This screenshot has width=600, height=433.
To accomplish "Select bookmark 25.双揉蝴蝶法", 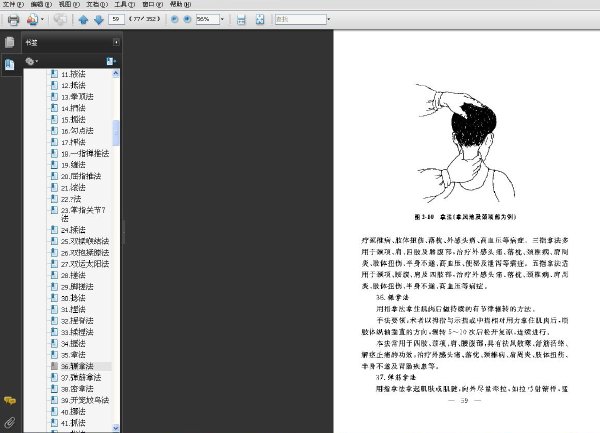I will 85,241.
